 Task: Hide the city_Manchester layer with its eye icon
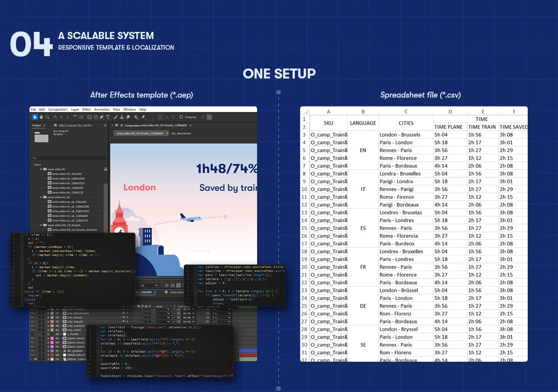(32, 314)
